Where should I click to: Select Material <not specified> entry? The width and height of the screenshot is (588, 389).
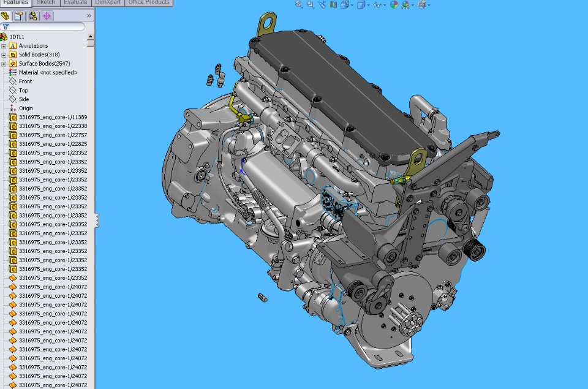[x=48, y=72]
